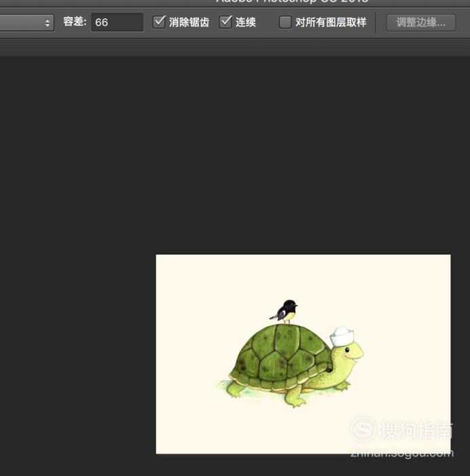The image size is (470, 476).
Task: Click the turtle's white sailor hat
Action: tap(342, 336)
